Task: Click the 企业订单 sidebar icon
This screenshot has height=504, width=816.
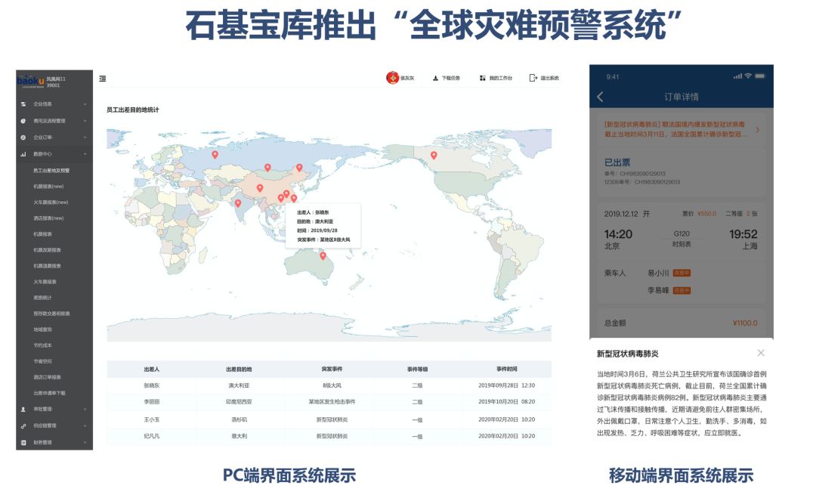Action: tap(23, 138)
